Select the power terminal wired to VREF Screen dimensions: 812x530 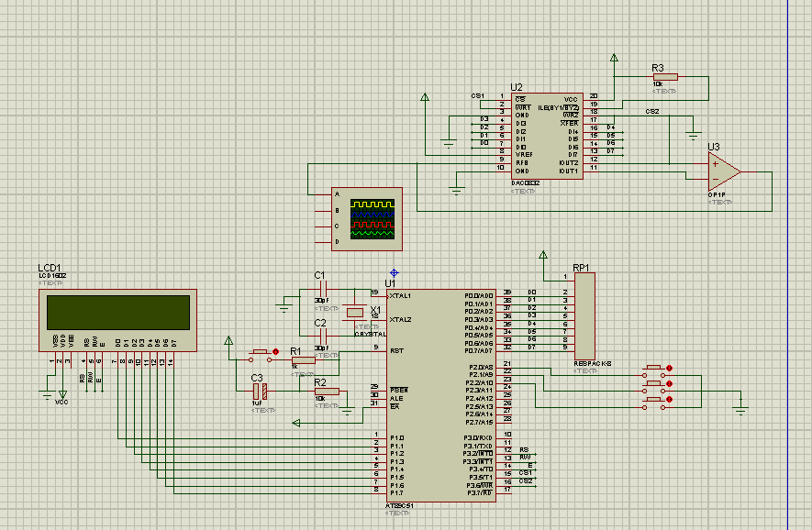[x=425, y=97]
